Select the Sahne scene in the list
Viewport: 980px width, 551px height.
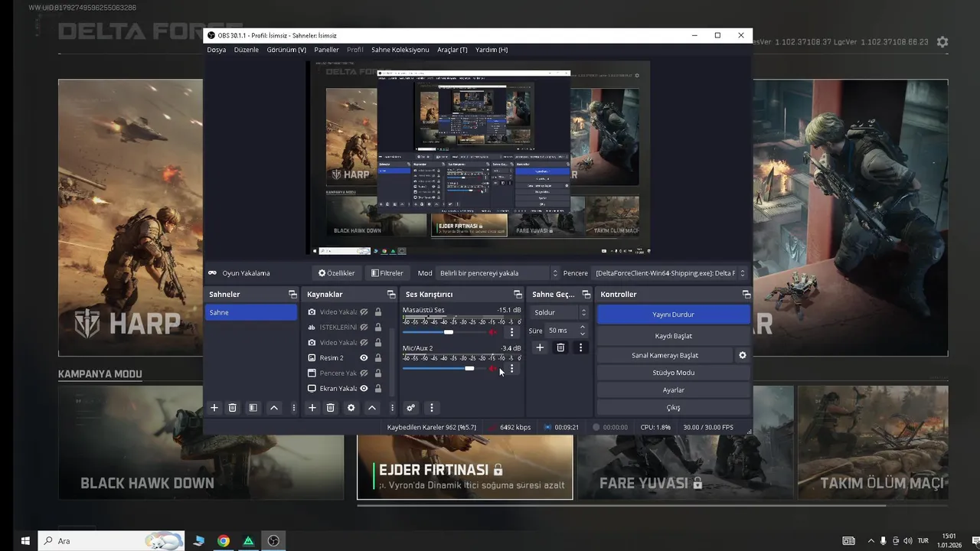pos(251,312)
